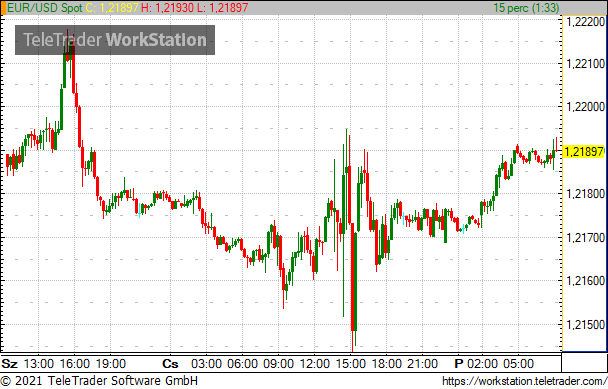The image size is (608, 389).
Task: Click the P day marker on time axis
Action: (459, 364)
